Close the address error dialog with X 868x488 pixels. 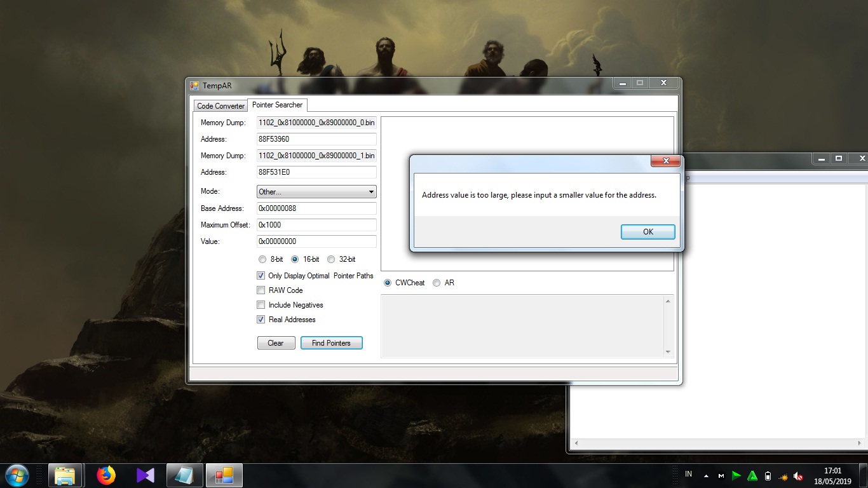(665, 161)
